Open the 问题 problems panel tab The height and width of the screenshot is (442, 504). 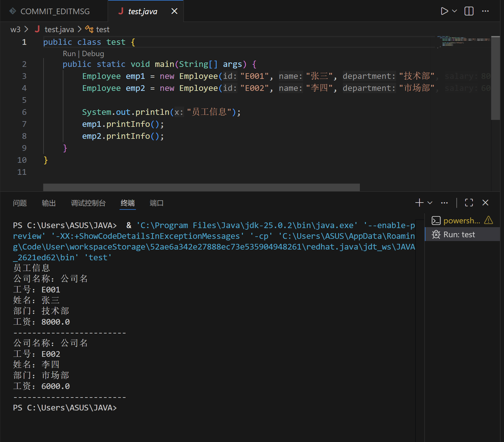[20, 203]
